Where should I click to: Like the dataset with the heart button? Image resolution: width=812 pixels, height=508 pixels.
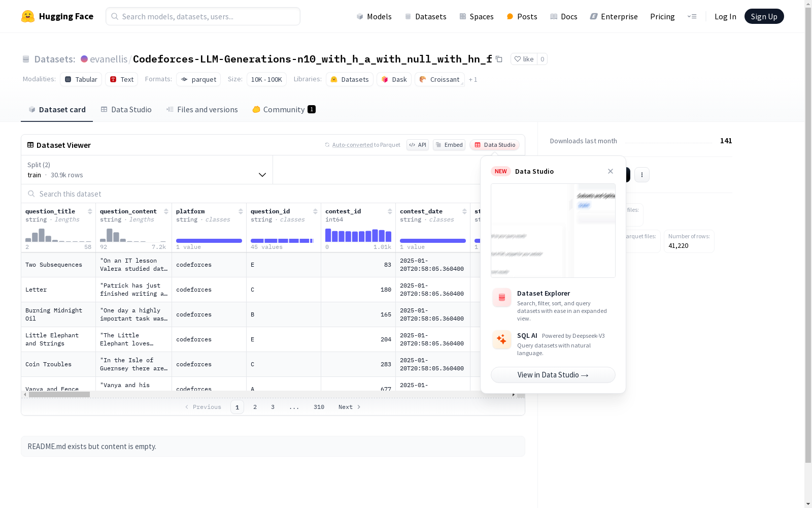(x=524, y=59)
